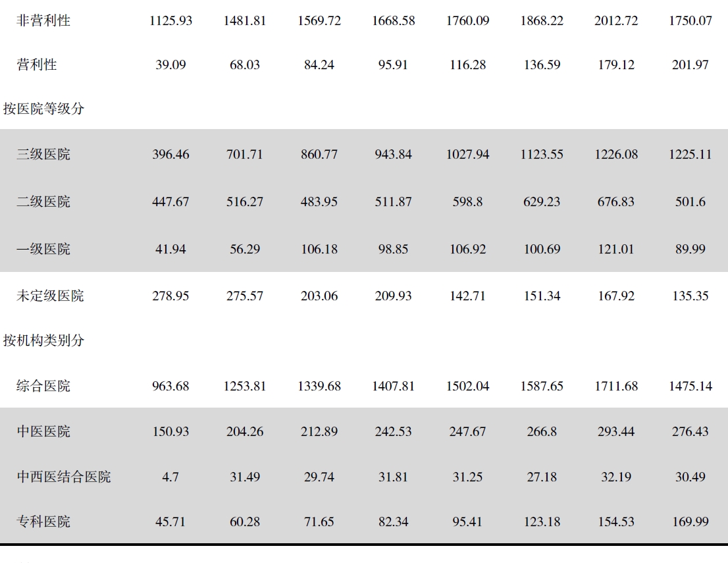Click the 专科医院 row label
728x563 pixels.
[x=43, y=522]
